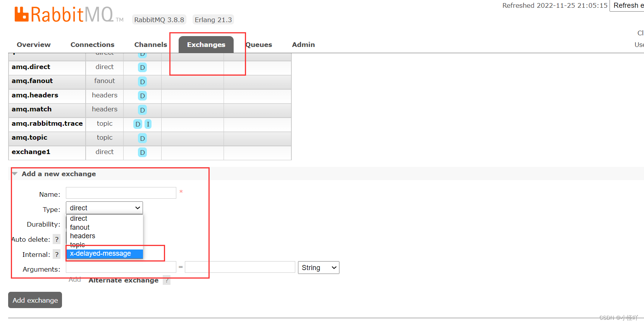Viewport: 644px width, 324px height.
Task: Click the D badge in exchange1 row
Action: (143, 152)
